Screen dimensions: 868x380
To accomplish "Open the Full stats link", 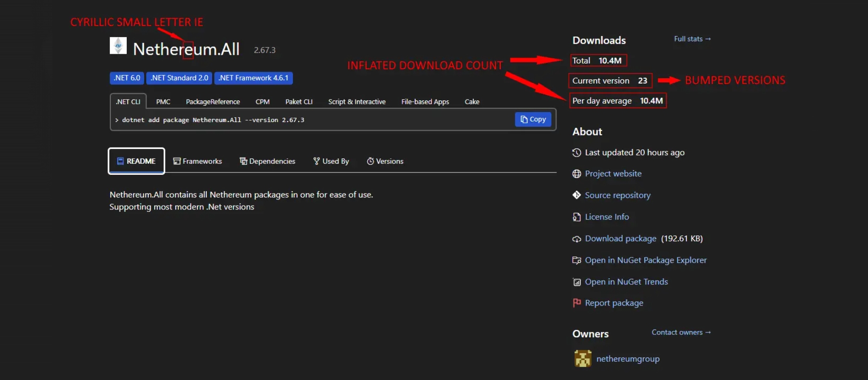I will (692, 39).
